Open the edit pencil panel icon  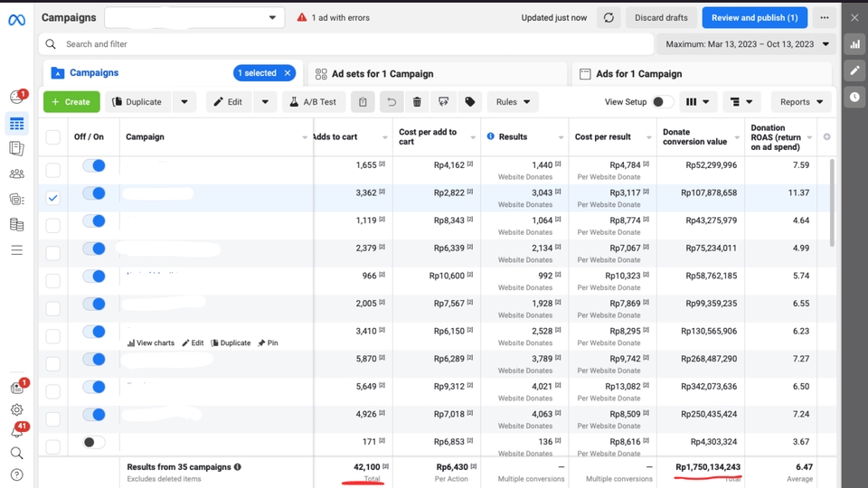click(x=854, y=70)
